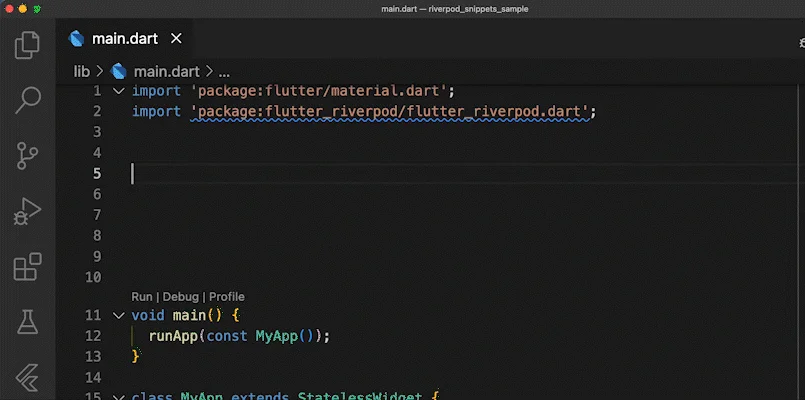The height and width of the screenshot is (400, 805).
Task: Place the cursor on empty line 8
Action: (300, 236)
